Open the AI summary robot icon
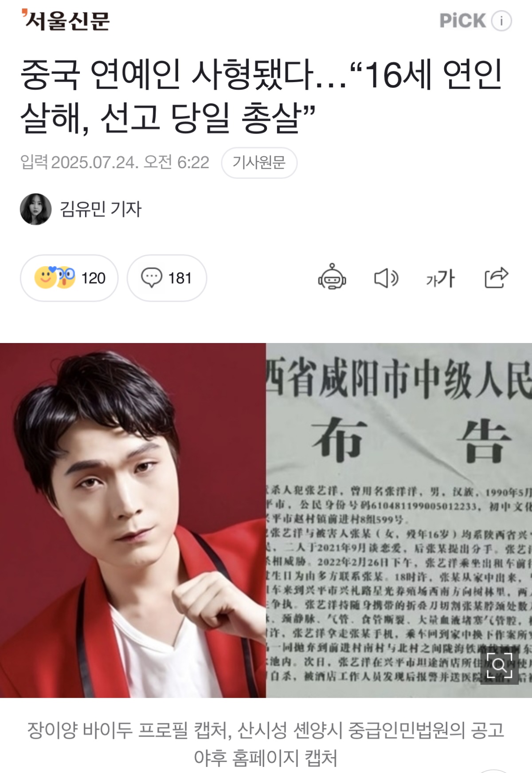Viewport: 532px width, 773px height. (x=332, y=277)
